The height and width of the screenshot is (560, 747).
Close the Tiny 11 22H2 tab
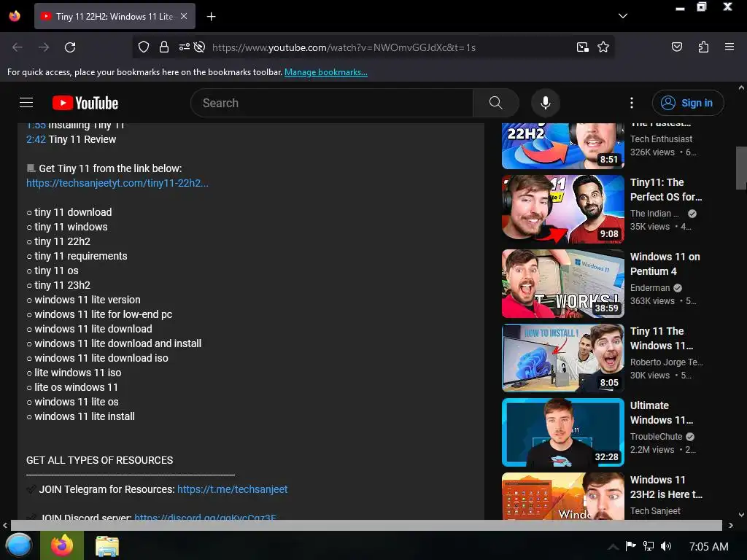coord(184,16)
